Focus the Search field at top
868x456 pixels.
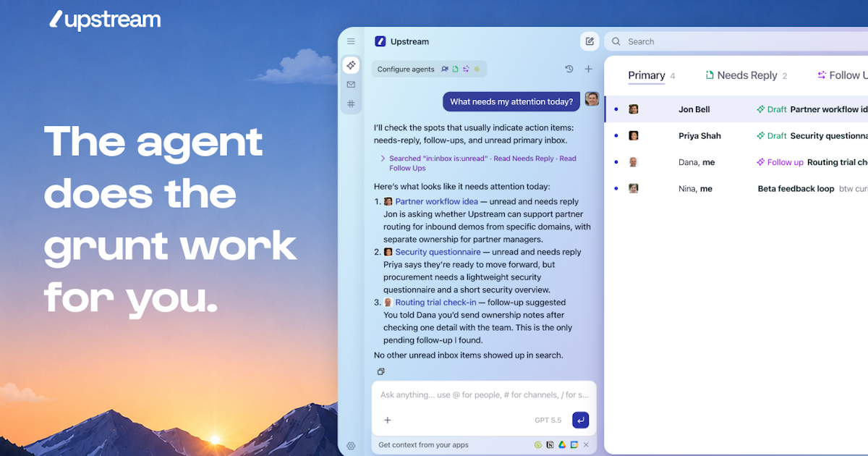[736, 42]
